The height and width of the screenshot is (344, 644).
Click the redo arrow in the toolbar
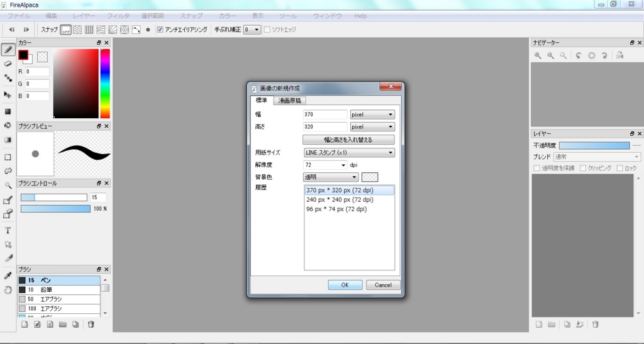tap(26, 30)
